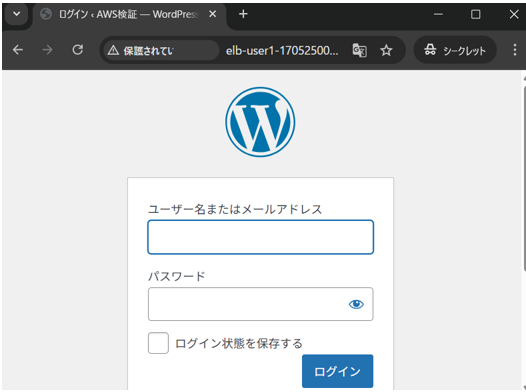Click the translate page icon
The height and width of the screenshot is (392, 526).
pos(360,50)
